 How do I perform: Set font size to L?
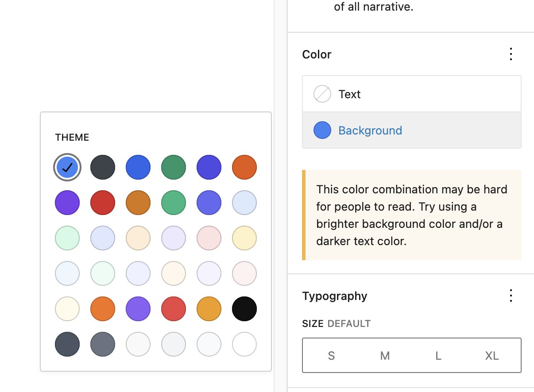point(438,356)
